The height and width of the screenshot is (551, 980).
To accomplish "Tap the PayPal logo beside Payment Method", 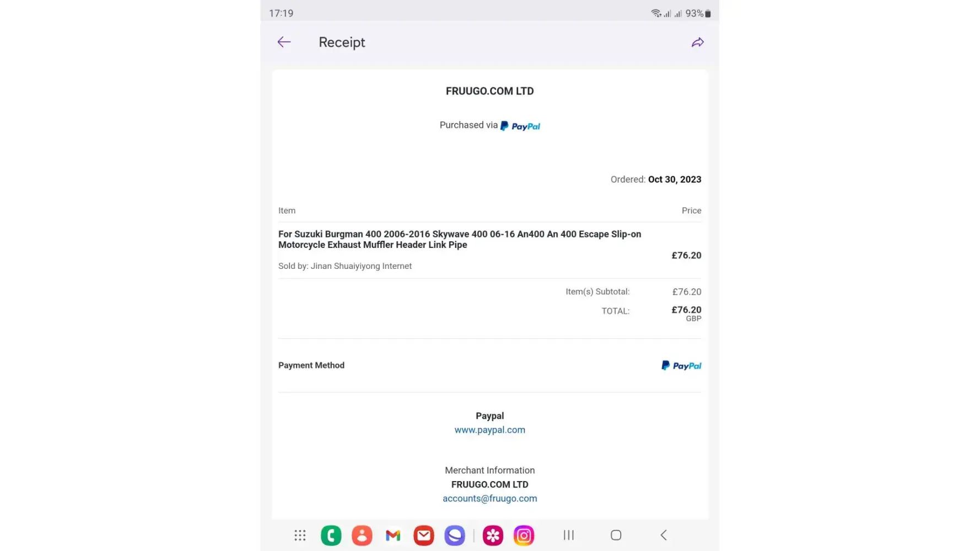I will [681, 365].
